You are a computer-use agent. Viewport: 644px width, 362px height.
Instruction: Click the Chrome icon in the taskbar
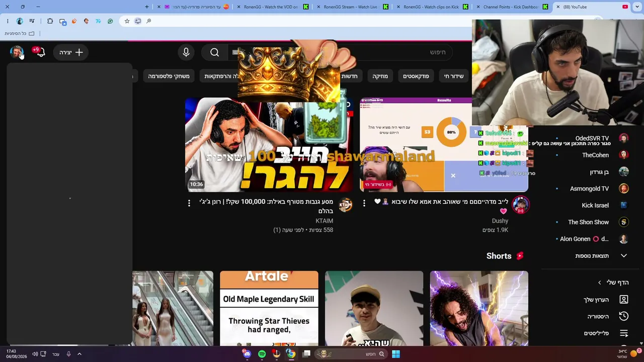point(291,354)
